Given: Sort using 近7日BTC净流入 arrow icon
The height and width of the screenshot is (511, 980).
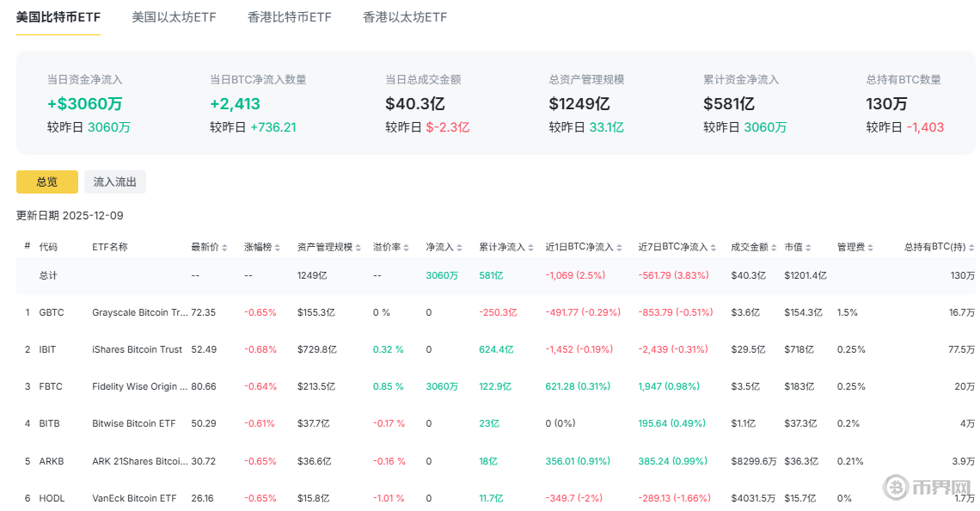Looking at the screenshot, I should coord(714,248).
